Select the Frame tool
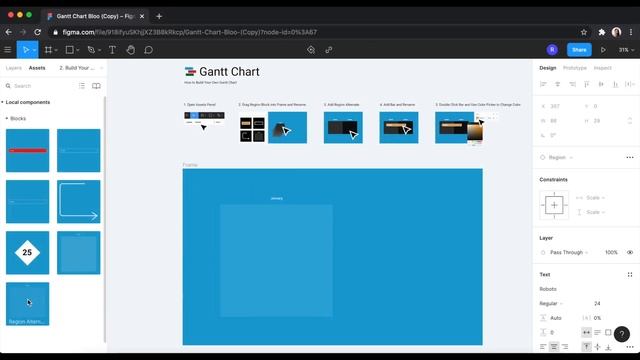The width and height of the screenshot is (640, 360). pos(48,50)
